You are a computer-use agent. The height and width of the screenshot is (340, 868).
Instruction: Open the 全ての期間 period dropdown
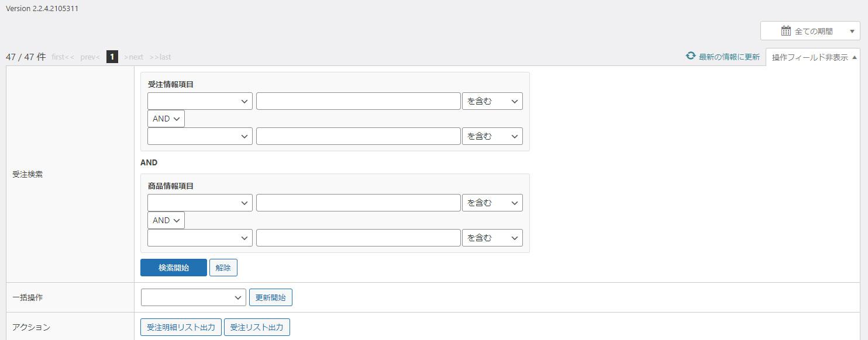coord(810,31)
